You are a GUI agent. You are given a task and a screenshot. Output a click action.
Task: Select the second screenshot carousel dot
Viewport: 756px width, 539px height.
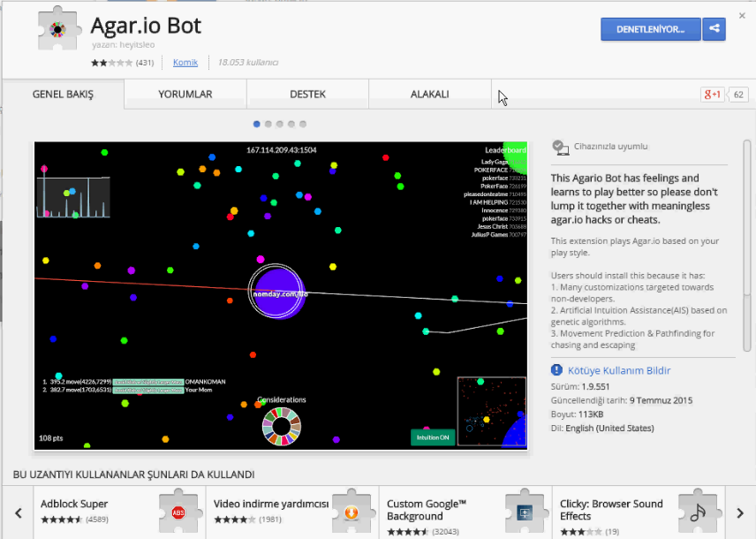(x=268, y=124)
